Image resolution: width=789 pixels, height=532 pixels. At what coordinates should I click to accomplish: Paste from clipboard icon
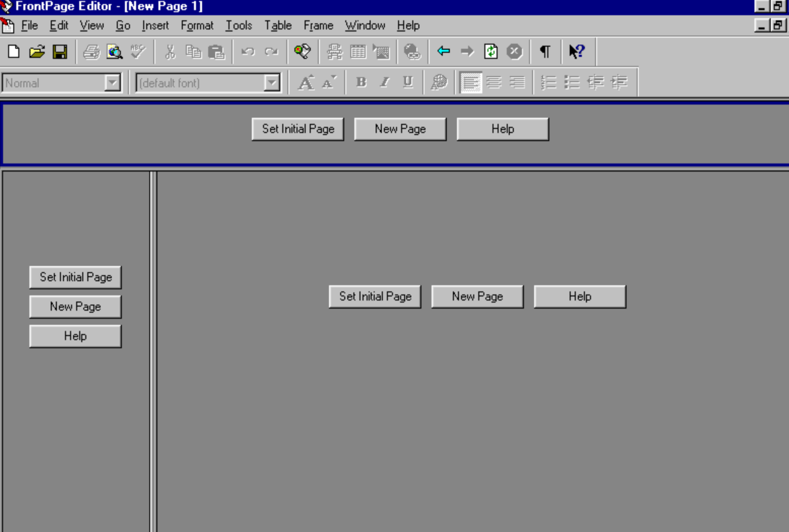pos(217,51)
